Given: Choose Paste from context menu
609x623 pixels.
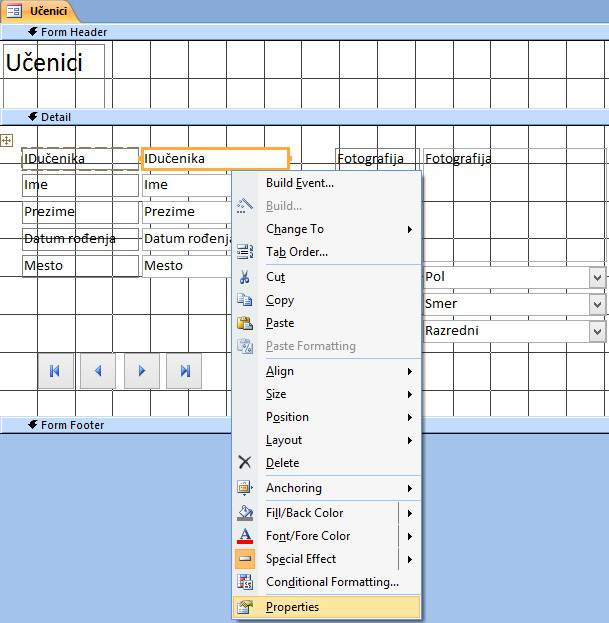Looking at the screenshot, I should click(326, 323).
